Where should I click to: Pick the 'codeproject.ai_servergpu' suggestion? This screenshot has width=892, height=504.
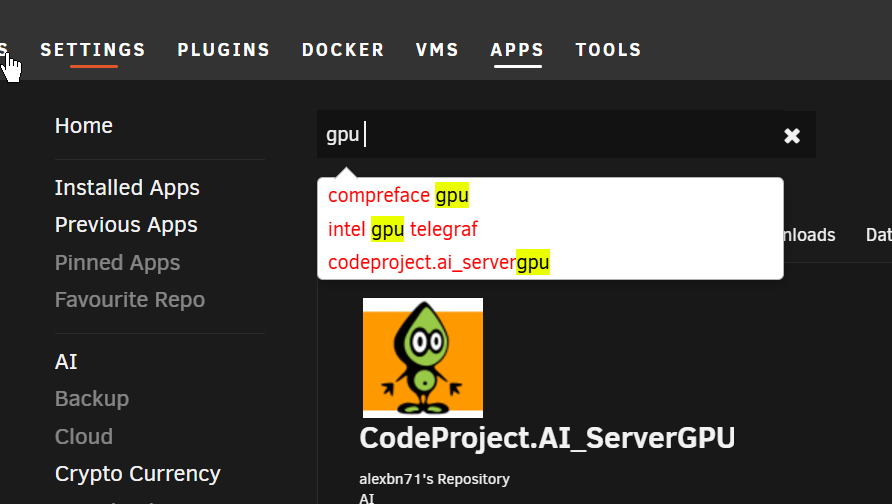(439, 262)
